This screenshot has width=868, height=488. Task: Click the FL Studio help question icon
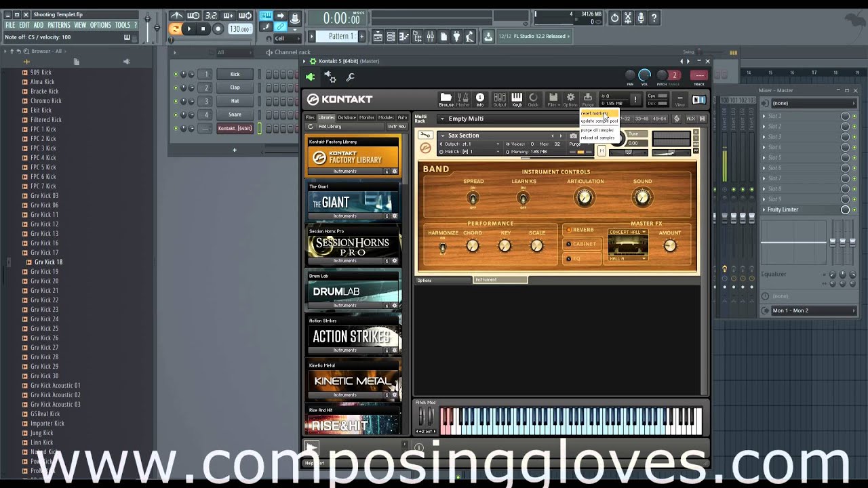tap(654, 18)
